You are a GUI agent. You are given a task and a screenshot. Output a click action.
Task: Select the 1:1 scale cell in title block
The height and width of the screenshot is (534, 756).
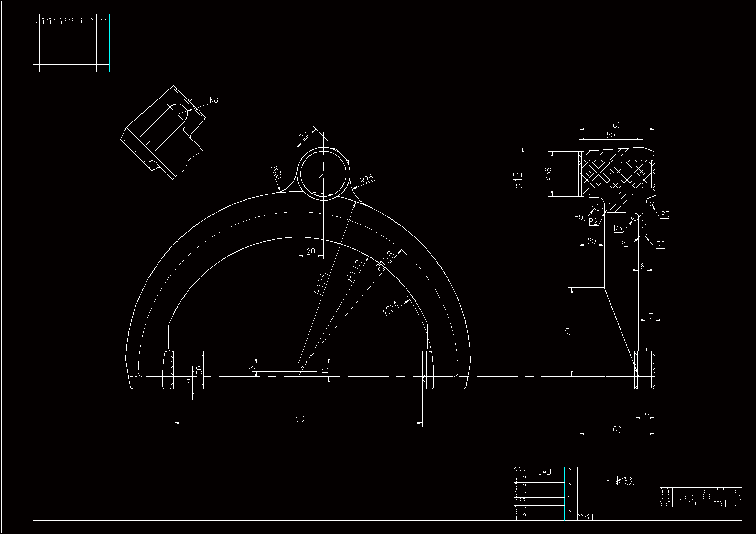(x=686, y=497)
